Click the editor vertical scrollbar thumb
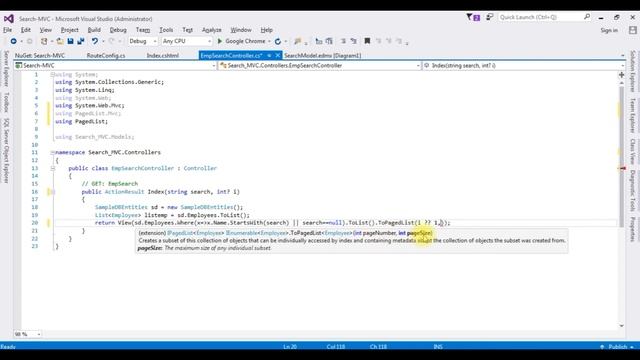This screenshot has width=640, height=360. pos(622,156)
